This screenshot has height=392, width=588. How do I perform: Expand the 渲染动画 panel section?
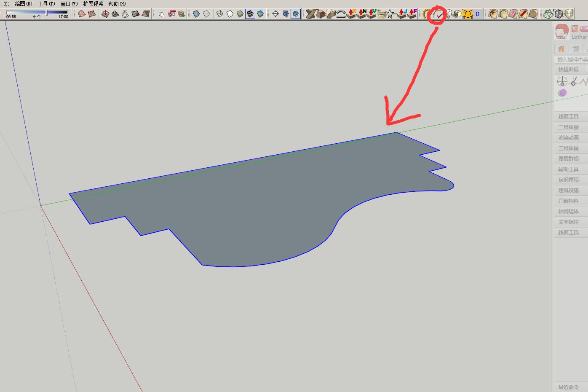tap(569, 138)
